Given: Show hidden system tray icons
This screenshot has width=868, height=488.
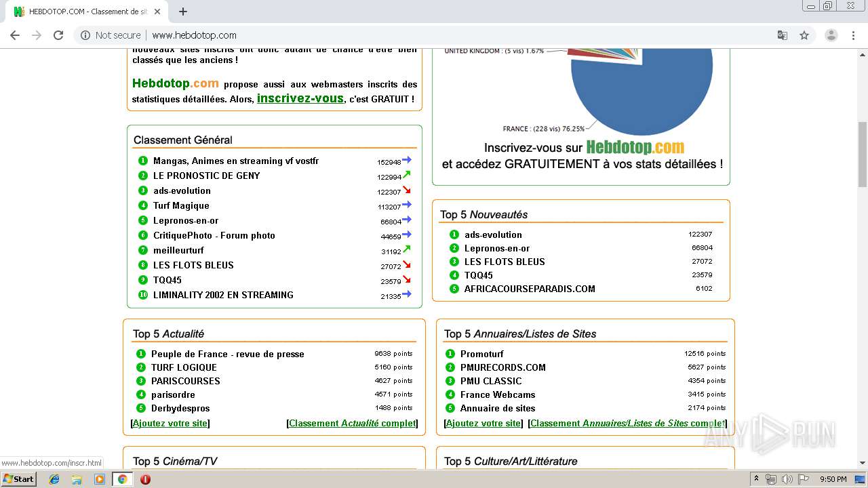Looking at the screenshot, I should tap(757, 479).
